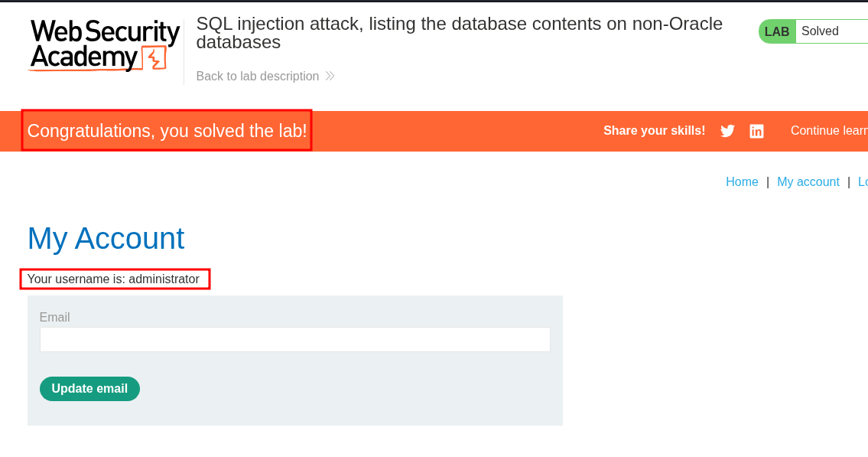Click Continue learning link in banner
The image size is (868, 457).
click(828, 131)
